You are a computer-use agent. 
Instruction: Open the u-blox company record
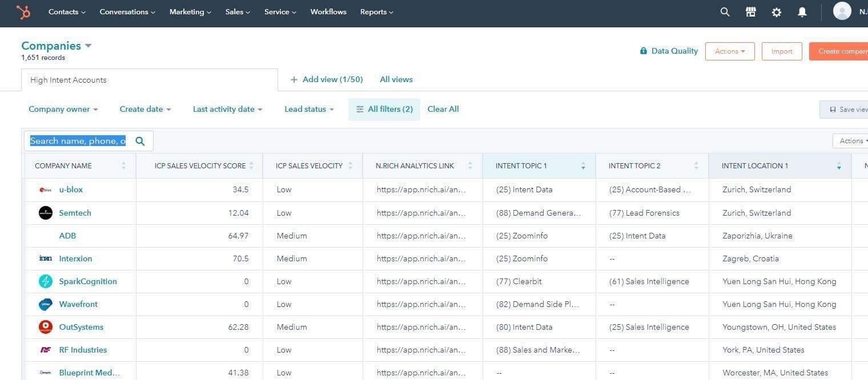point(71,190)
